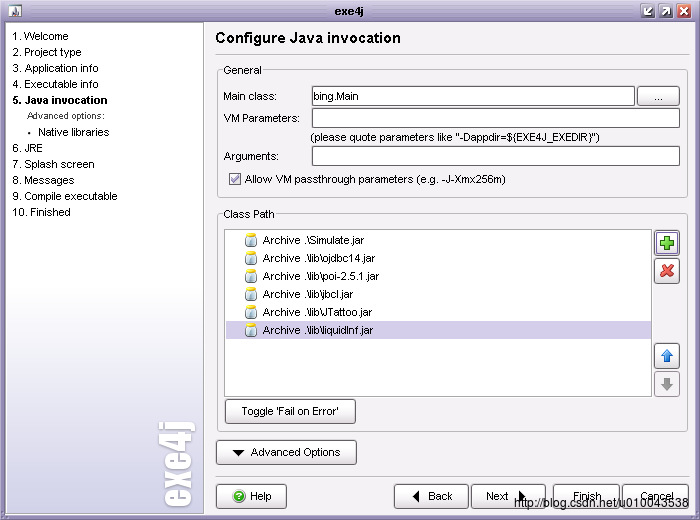Image resolution: width=700 pixels, height=520 pixels.
Task: Click the jar icon beside liquidlnf.jar
Action: coord(251,330)
